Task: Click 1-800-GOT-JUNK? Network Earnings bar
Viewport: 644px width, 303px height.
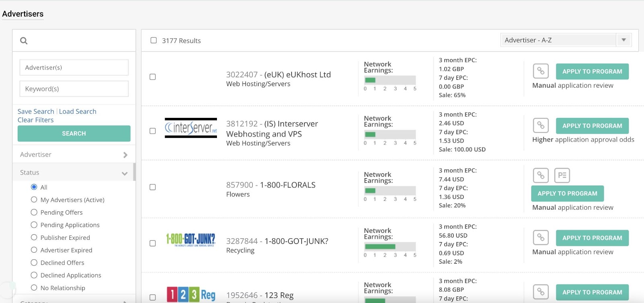Action: pos(390,247)
